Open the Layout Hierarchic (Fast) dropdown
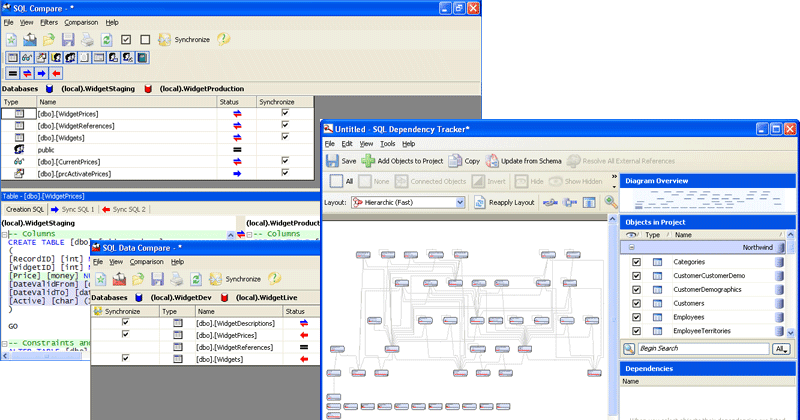The image size is (800, 420). [x=460, y=203]
